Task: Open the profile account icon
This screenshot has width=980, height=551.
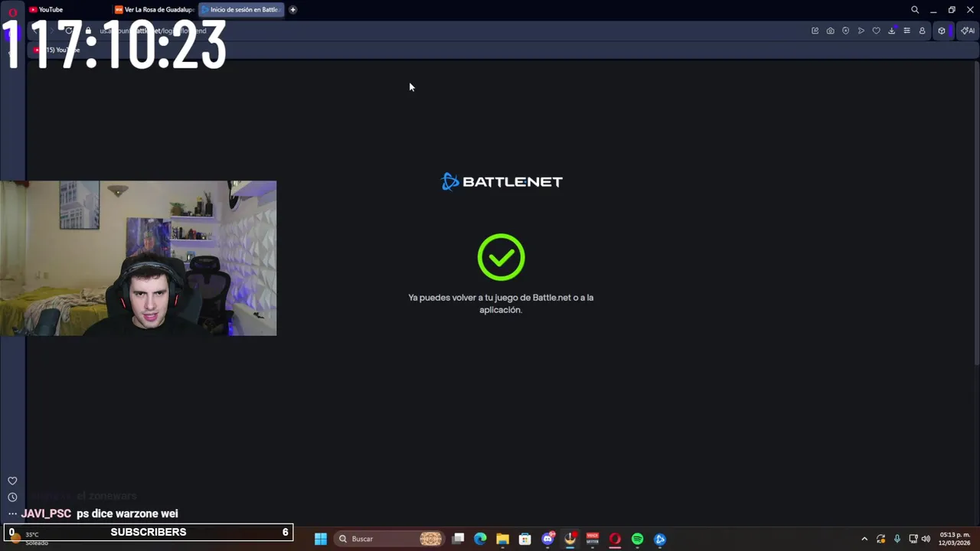Action: click(x=922, y=31)
